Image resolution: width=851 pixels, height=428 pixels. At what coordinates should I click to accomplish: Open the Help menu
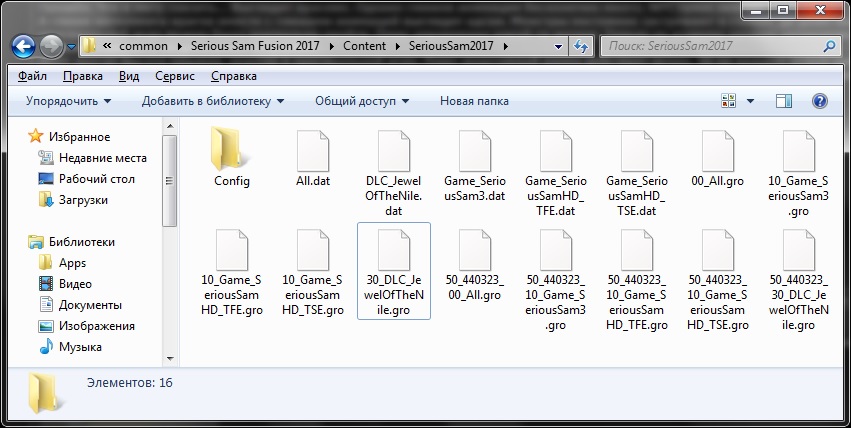pos(233,76)
